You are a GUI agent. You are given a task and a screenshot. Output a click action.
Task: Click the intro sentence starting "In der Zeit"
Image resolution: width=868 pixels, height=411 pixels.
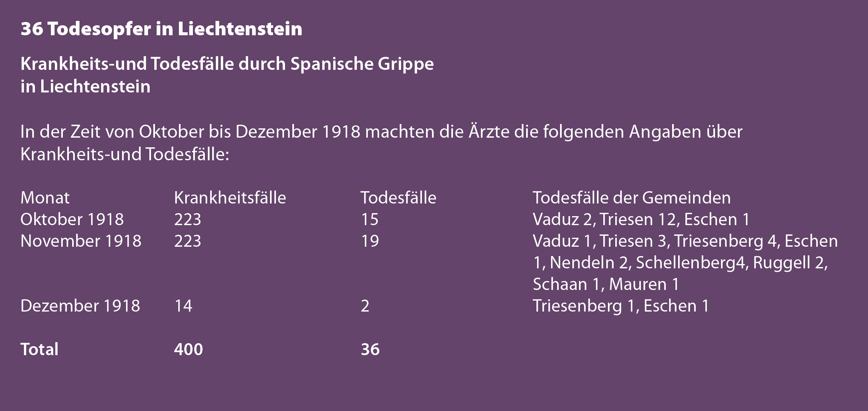[x=381, y=143]
